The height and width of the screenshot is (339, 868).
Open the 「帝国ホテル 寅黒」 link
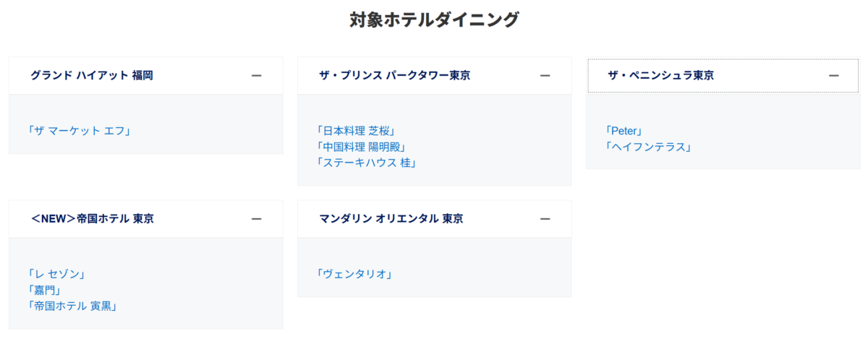[72, 306]
